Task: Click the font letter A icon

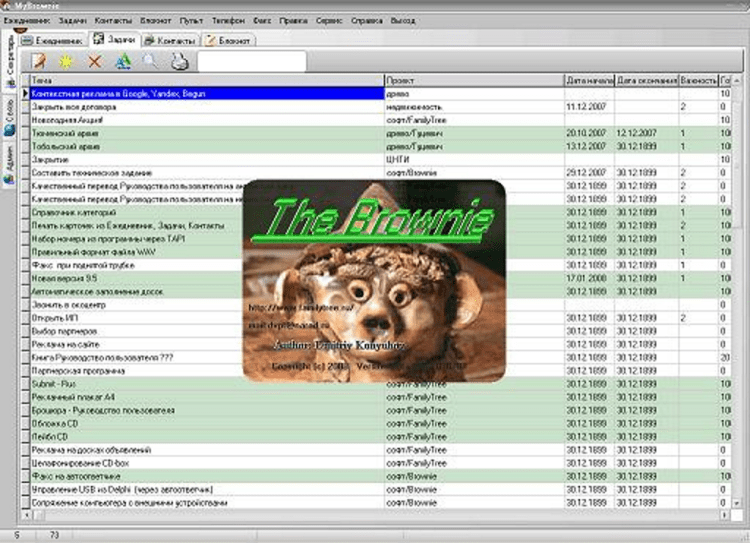Action: tap(123, 62)
